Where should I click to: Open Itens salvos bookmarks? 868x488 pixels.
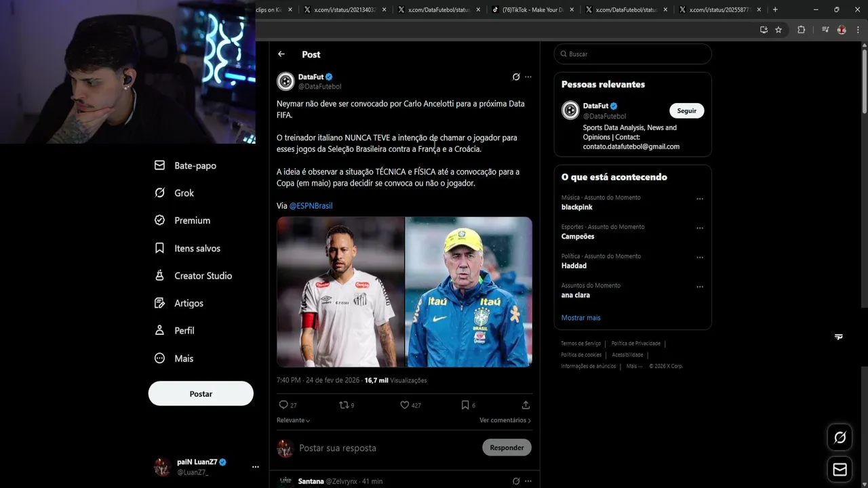click(x=187, y=248)
